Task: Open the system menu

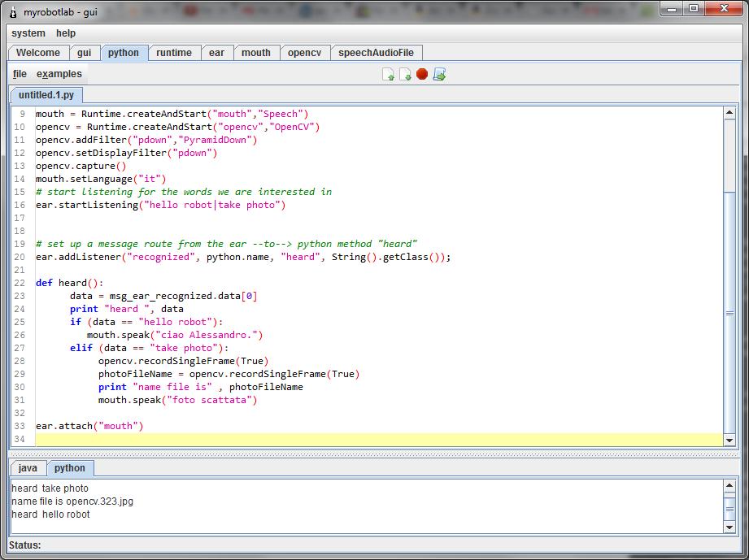Action: (28, 33)
